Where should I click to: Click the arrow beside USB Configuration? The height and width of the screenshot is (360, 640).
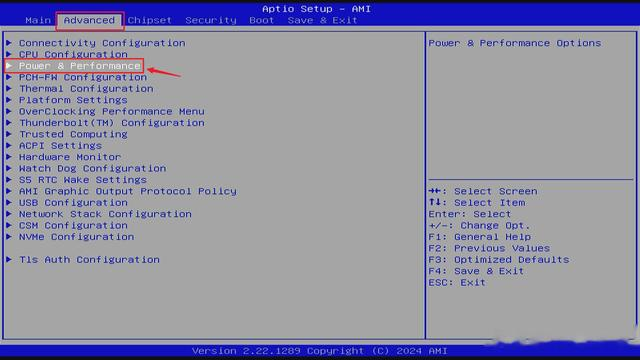coord(9,202)
